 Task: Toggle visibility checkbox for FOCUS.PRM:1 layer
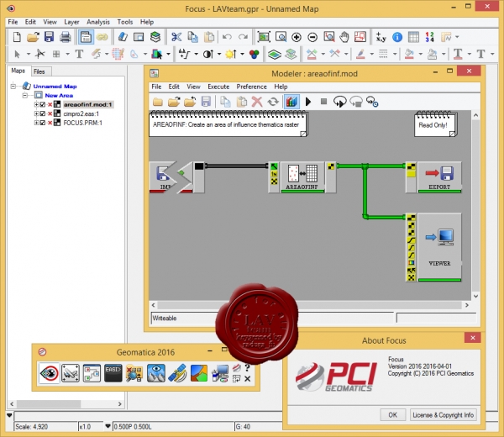pos(43,123)
